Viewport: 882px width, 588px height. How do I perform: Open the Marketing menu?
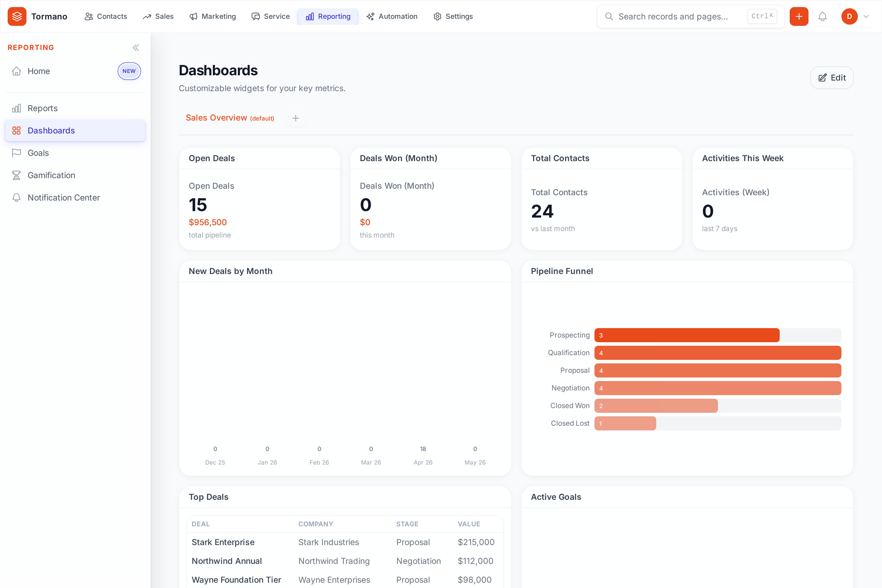213,16
